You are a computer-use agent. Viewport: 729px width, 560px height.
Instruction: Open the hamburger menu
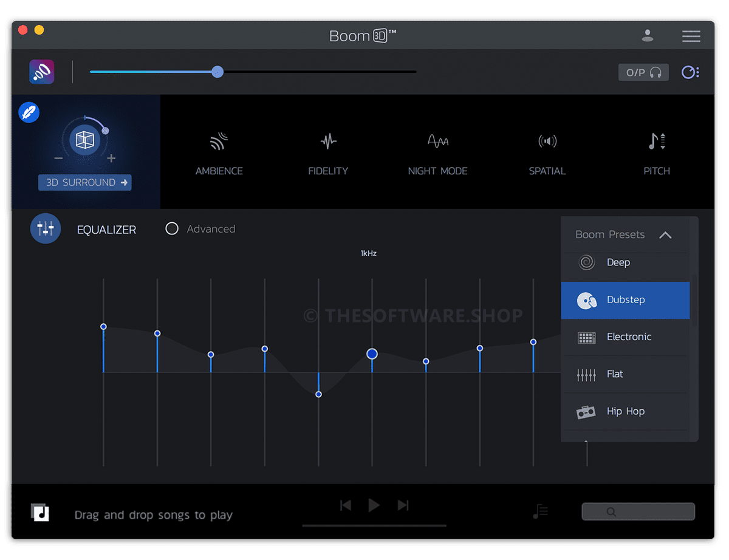691,36
